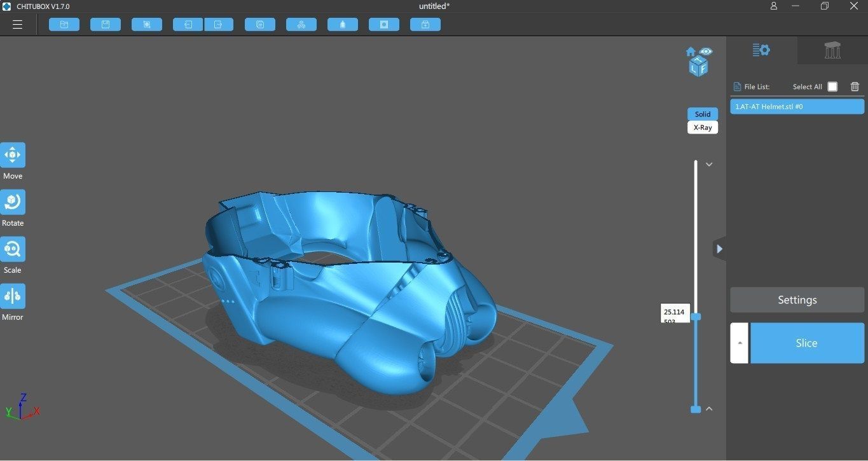Click the layer slider down chevron

coord(709,164)
